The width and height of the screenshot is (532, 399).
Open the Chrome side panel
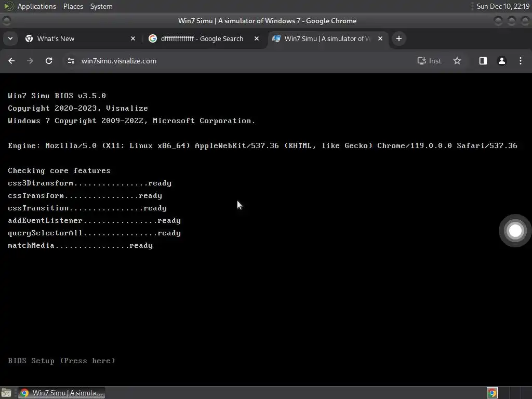(483, 61)
